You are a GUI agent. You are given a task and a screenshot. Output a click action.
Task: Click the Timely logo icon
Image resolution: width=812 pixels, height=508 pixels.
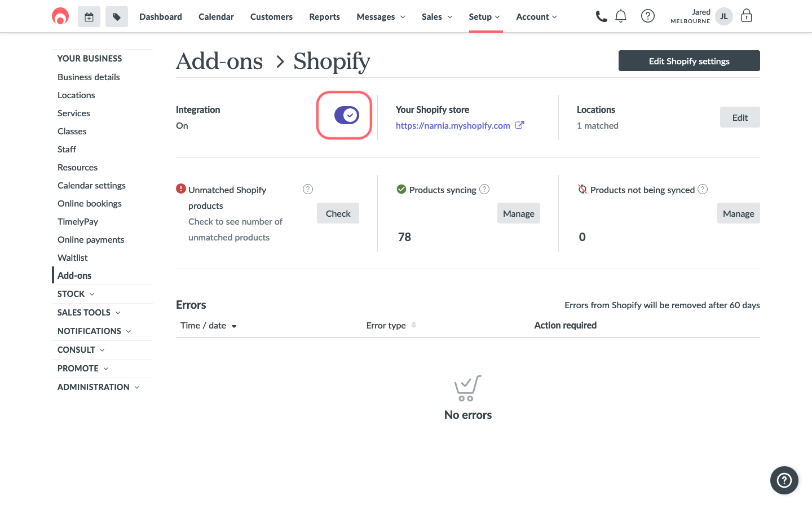[60, 16]
